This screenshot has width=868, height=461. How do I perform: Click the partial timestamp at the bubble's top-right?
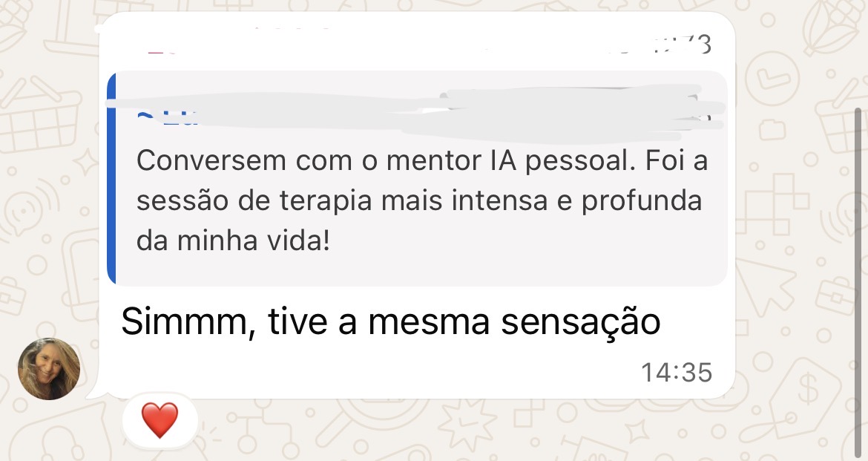[x=681, y=45]
